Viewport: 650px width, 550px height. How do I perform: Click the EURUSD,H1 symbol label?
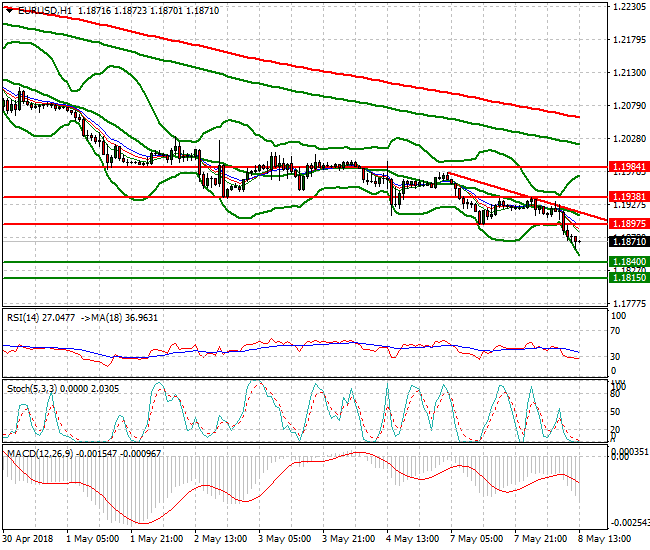[x=36, y=9]
